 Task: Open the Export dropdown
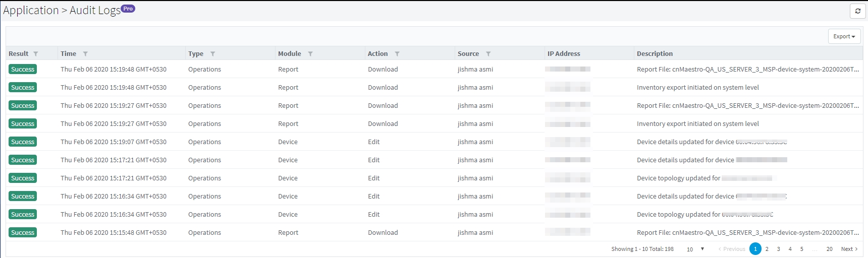pyautogui.click(x=844, y=36)
